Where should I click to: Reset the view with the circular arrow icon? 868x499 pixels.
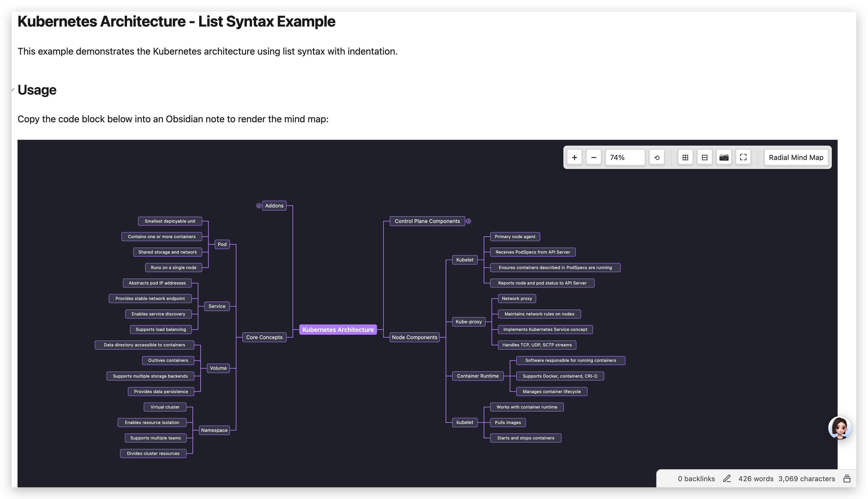point(657,157)
